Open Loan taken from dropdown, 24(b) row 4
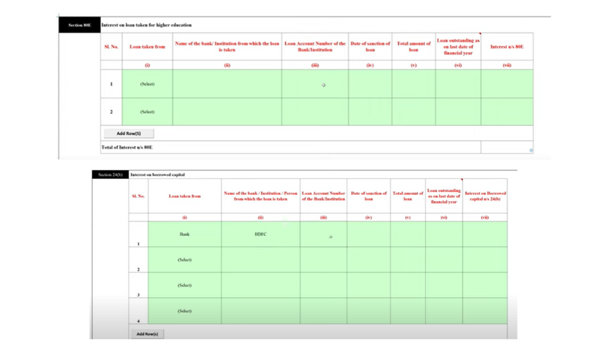 pos(184,311)
